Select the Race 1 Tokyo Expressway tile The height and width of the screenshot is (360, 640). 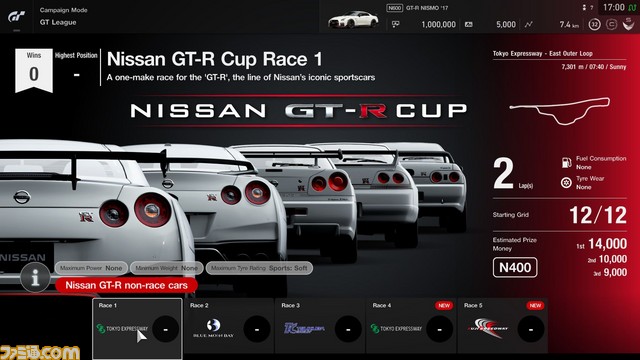click(138, 329)
